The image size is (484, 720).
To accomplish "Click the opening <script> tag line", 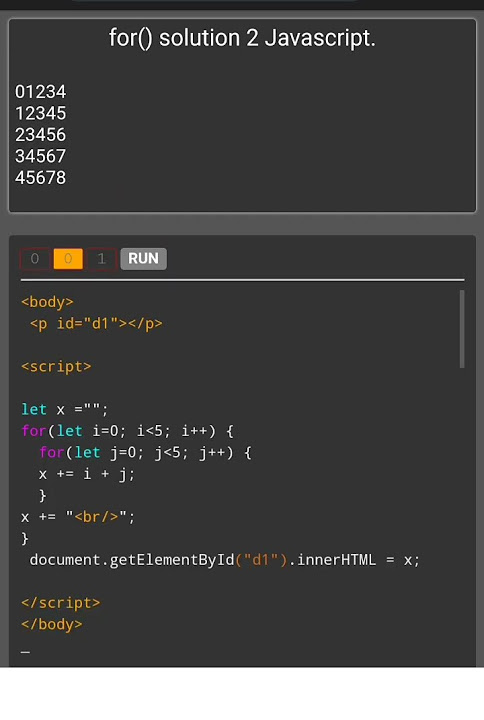I will pyautogui.click(x=56, y=366).
